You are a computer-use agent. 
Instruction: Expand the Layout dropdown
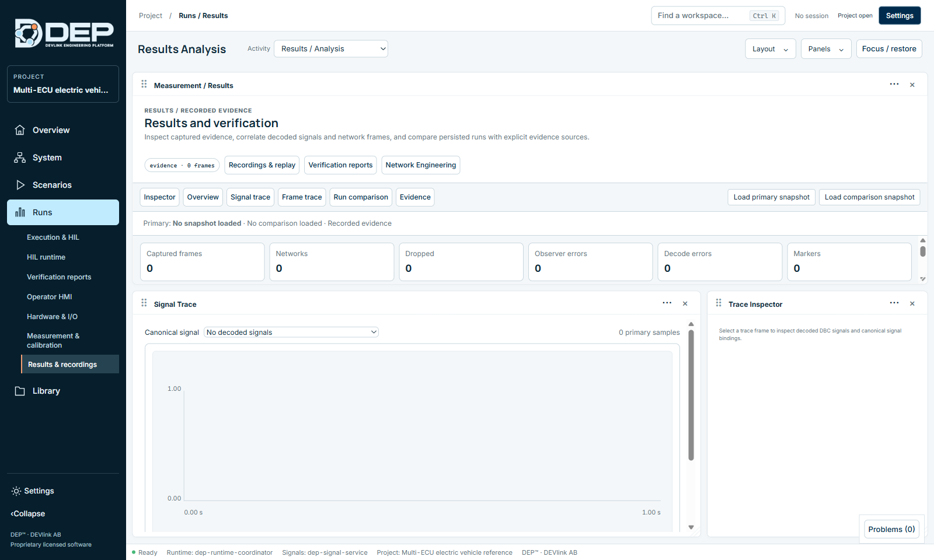point(771,49)
